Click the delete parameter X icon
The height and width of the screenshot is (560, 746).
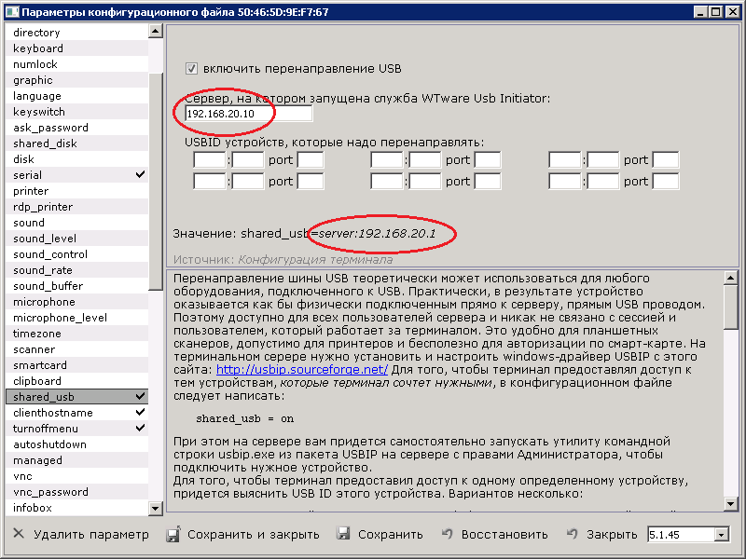[19, 535]
